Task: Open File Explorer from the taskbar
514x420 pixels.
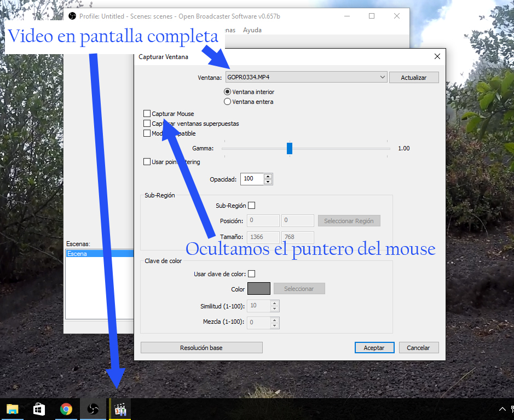Action: pyautogui.click(x=11, y=409)
